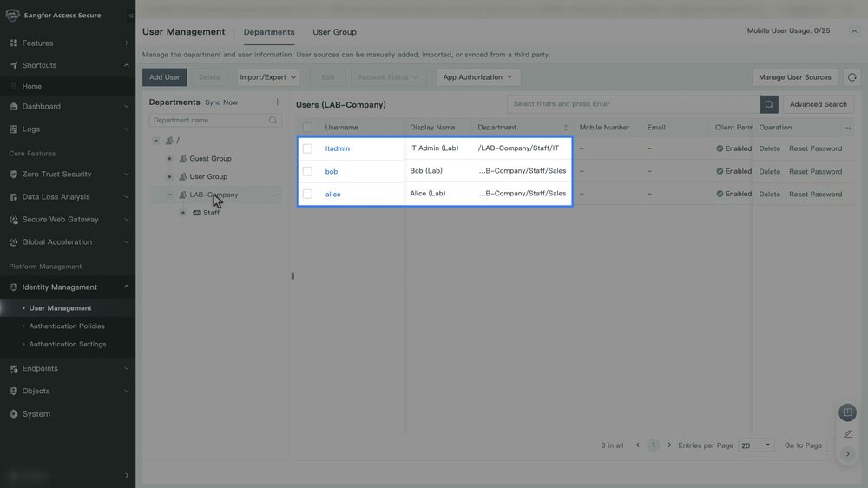This screenshot has height=488, width=868.
Task: Click Sync Now link
Action: click(x=220, y=102)
